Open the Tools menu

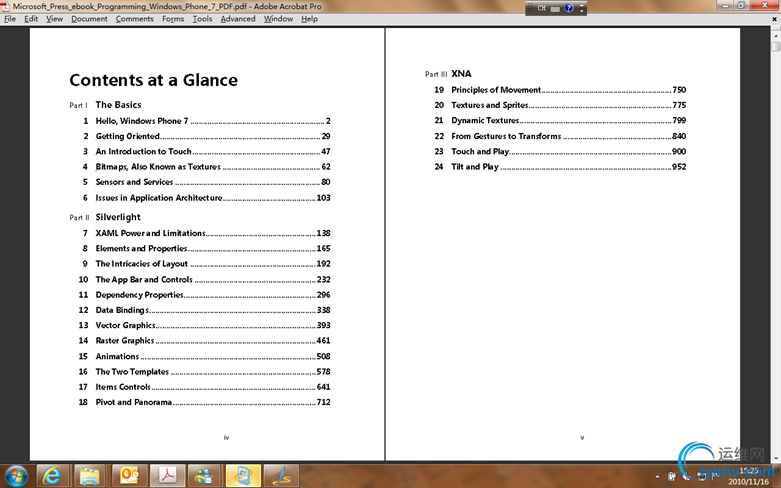pyautogui.click(x=202, y=19)
